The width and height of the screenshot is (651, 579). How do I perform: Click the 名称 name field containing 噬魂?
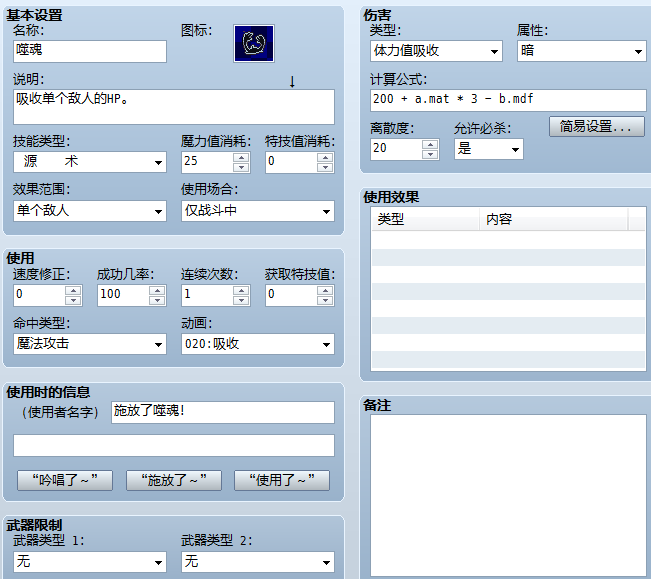[x=90, y=51]
